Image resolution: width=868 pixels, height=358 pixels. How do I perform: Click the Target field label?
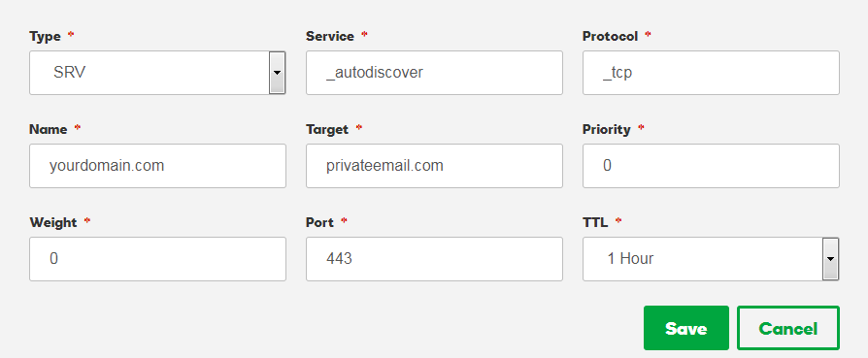click(327, 129)
